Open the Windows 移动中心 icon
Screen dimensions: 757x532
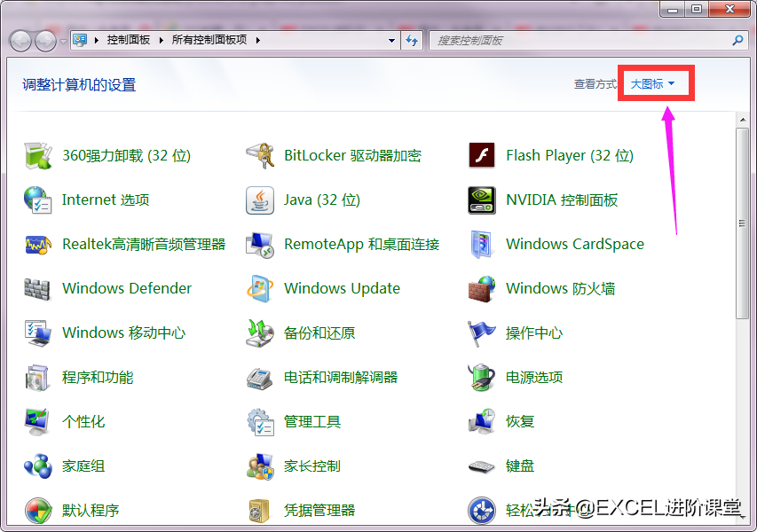[37, 332]
